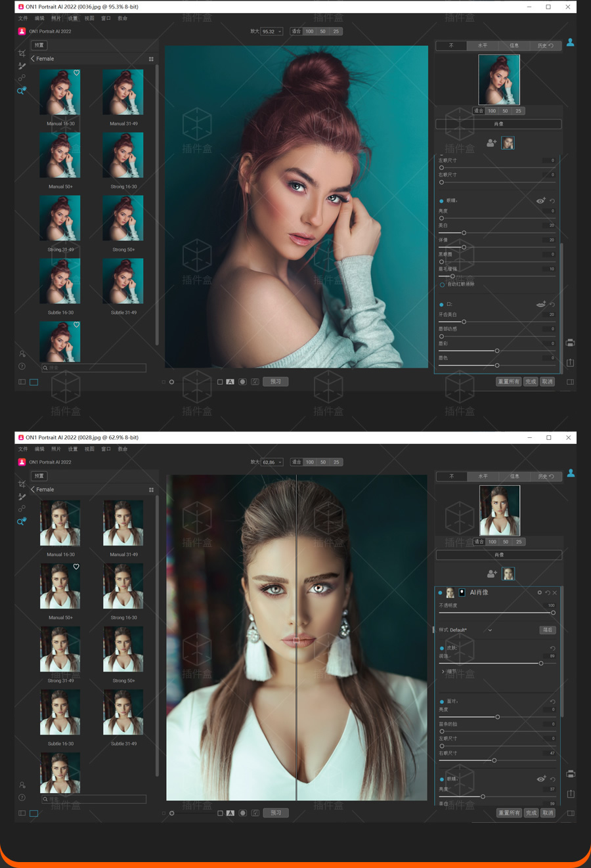The image size is (591, 868).
Task: Toggle mask view button A in the 0036.jpg window
Action: click(x=230, y=381)
